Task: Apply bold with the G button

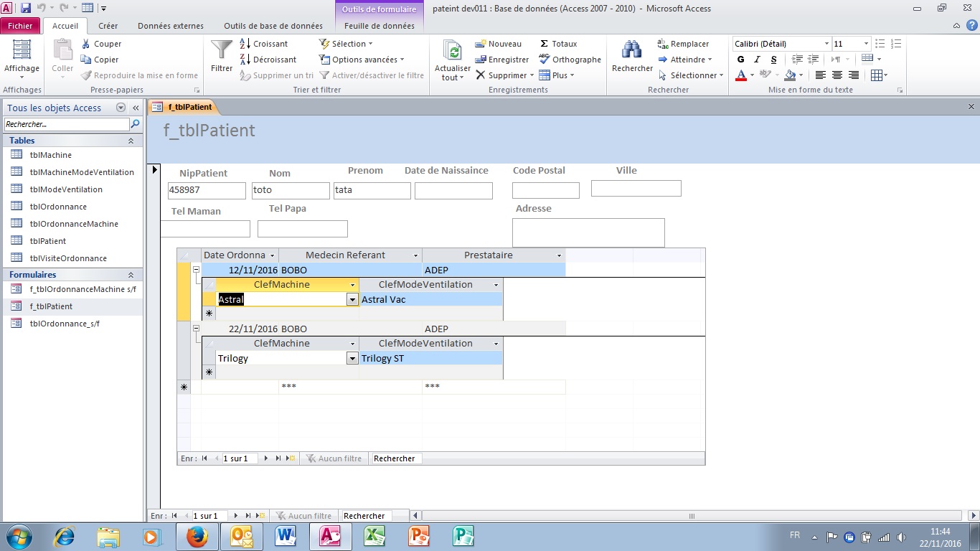Action: coord(741,60)
